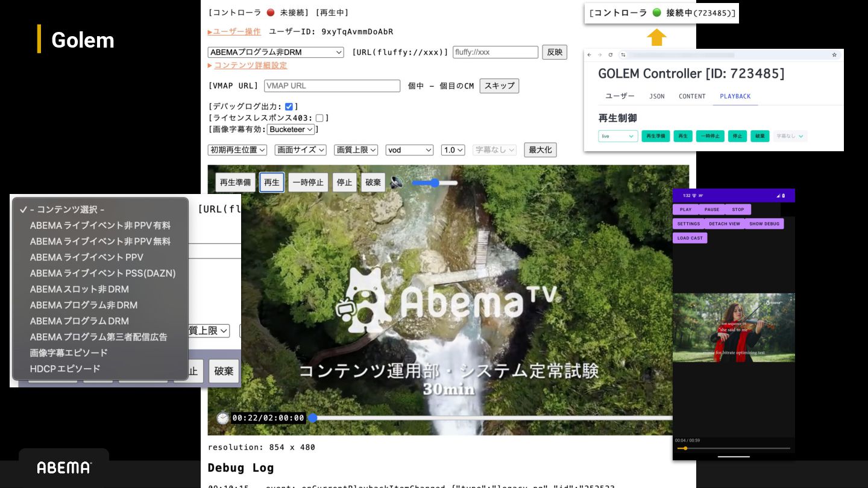Open the live dropdown in GOLEM Controller

(618, 136)
